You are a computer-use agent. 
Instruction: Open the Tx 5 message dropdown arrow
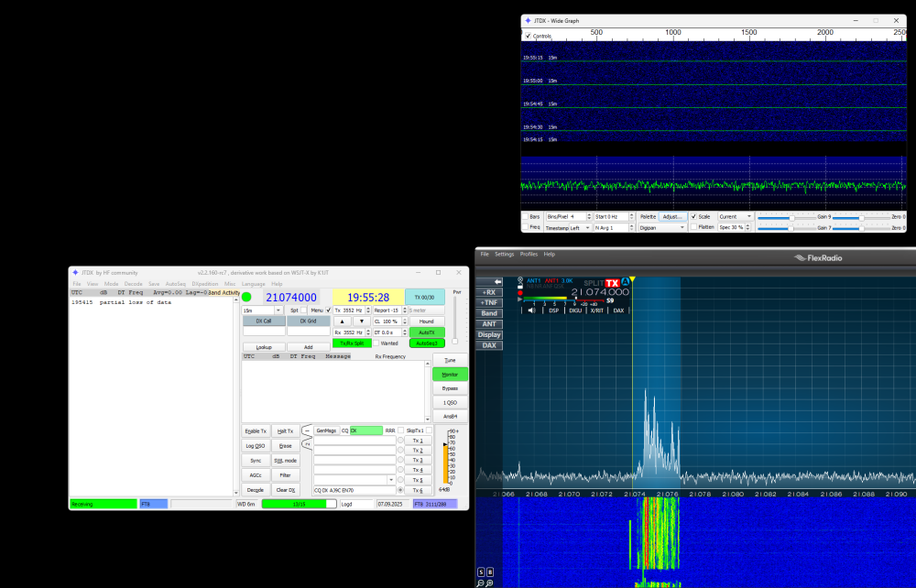tap(391, 480)
